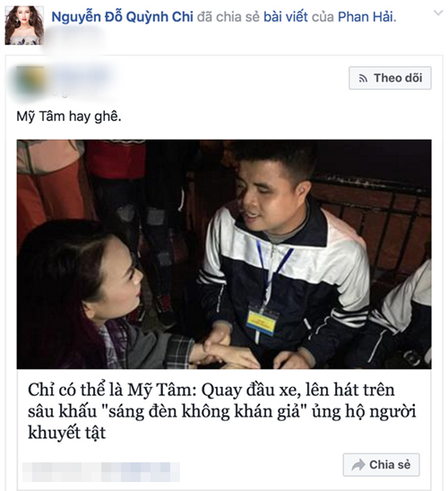448x491 pixels.
Task: Open the post options chevron menu
Action: [438, 13]
